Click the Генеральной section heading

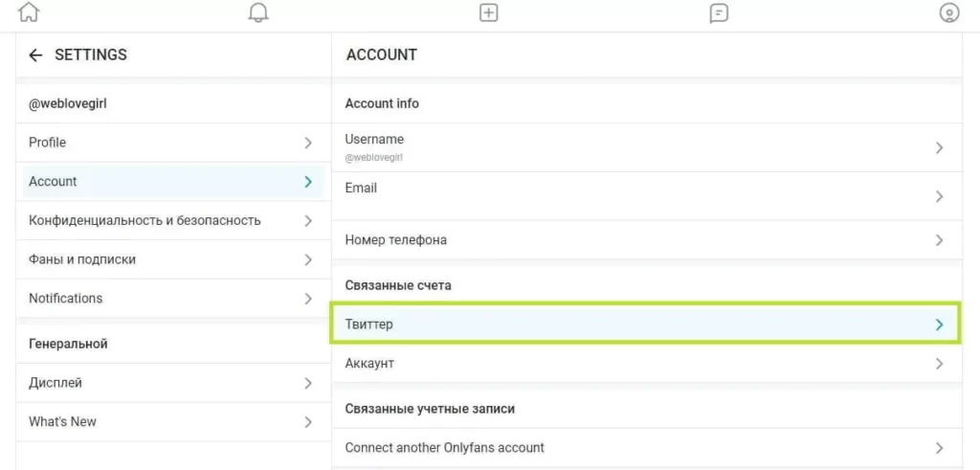click(68, 344)
